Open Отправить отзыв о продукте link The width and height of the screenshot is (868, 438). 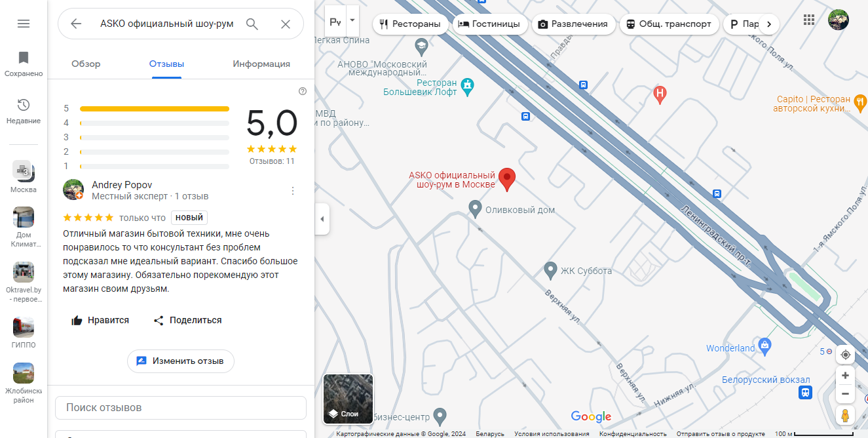(x=721, y=434)
